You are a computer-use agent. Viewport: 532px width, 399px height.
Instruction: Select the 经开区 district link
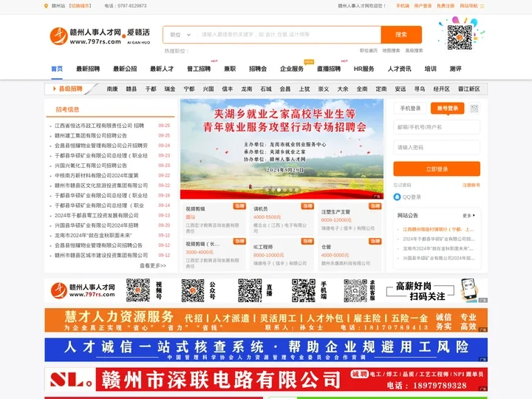pyautogui.click(x=441, y=89)
